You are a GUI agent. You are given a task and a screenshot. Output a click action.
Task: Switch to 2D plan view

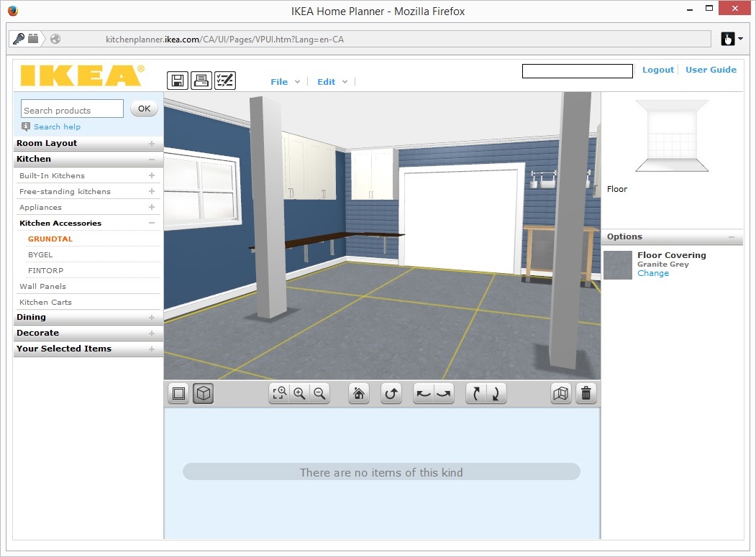tap(179, 394)
